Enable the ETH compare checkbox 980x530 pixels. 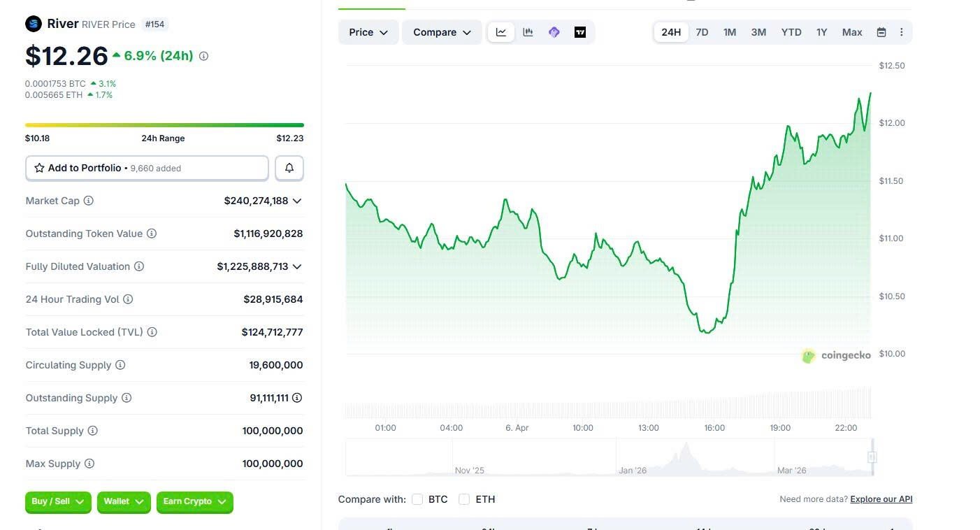(x=464, y=499)
